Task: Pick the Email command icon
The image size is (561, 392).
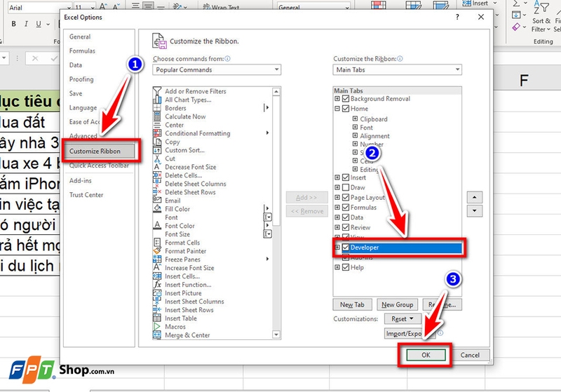Action: click(157, 201)
